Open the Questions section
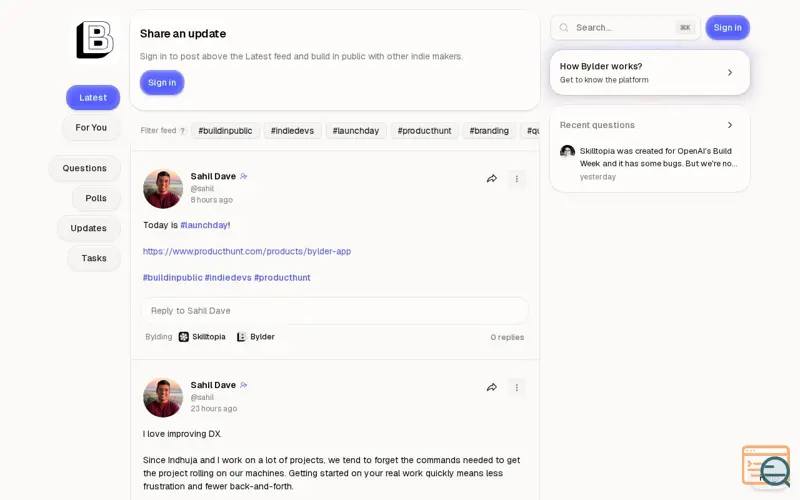This screenshot has width=800, height=500. pos(85,168)
